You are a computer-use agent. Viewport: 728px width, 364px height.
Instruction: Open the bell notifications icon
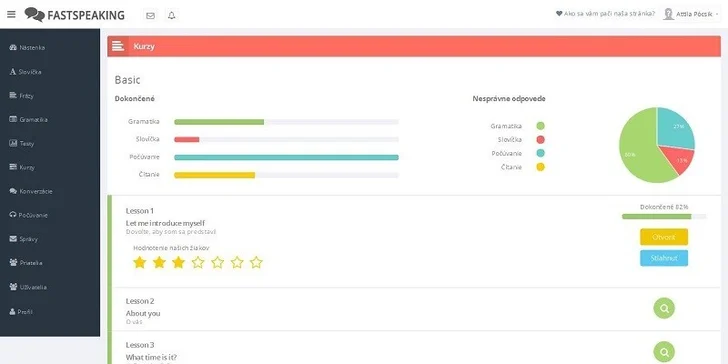[172, 15]
